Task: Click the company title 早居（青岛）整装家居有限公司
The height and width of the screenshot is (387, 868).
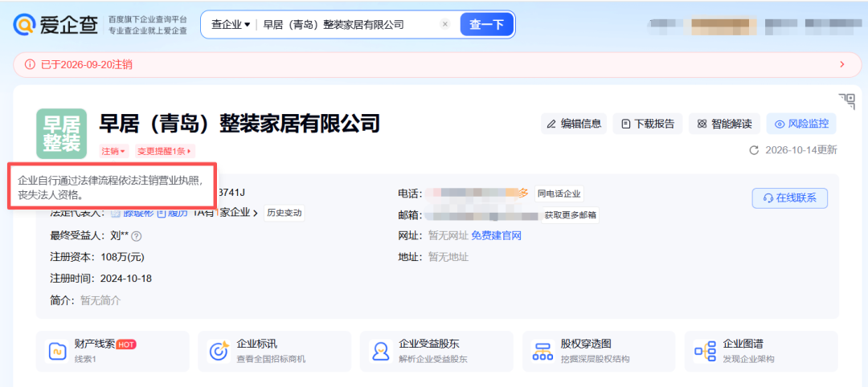Action: [x=240, y=124]
